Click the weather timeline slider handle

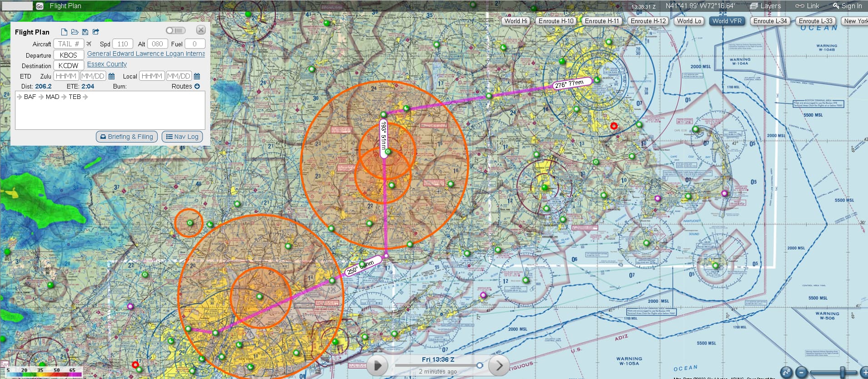pyautogui.click(x=480, y=365)
